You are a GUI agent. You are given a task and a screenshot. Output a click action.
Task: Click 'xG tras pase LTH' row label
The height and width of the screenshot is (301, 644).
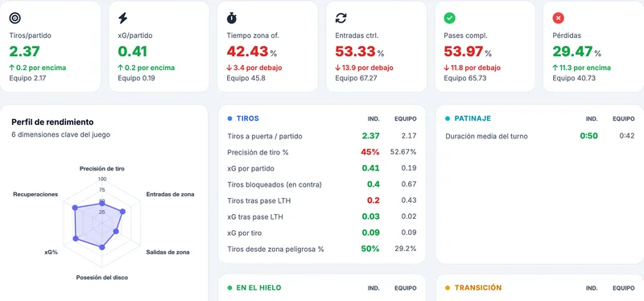coord(255,216)
